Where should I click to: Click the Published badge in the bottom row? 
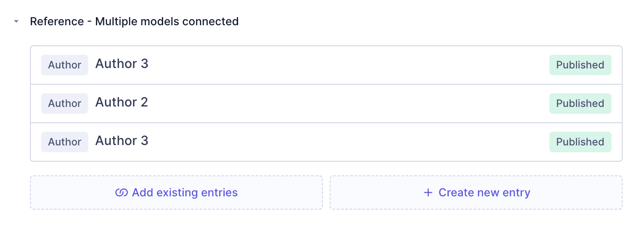(x=580, y=142)
